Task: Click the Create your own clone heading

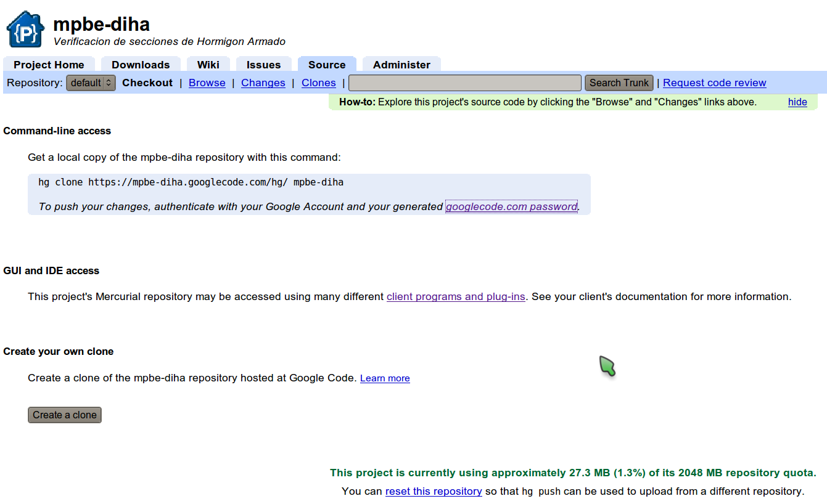Action: (59, 351)
